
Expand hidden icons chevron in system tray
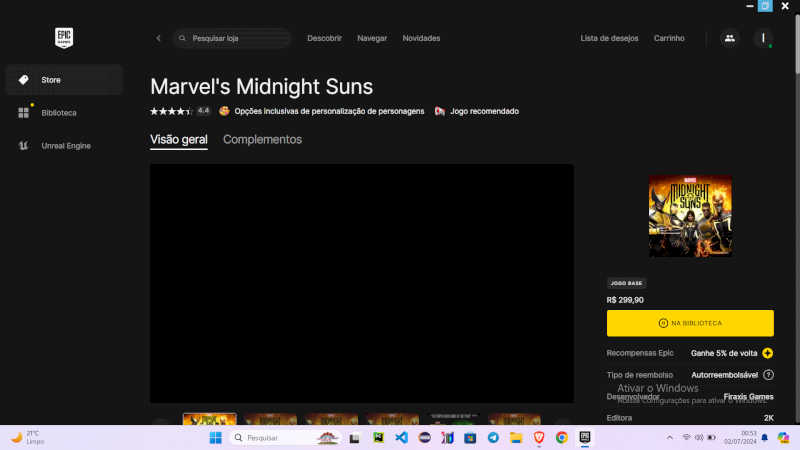[669, 438]
